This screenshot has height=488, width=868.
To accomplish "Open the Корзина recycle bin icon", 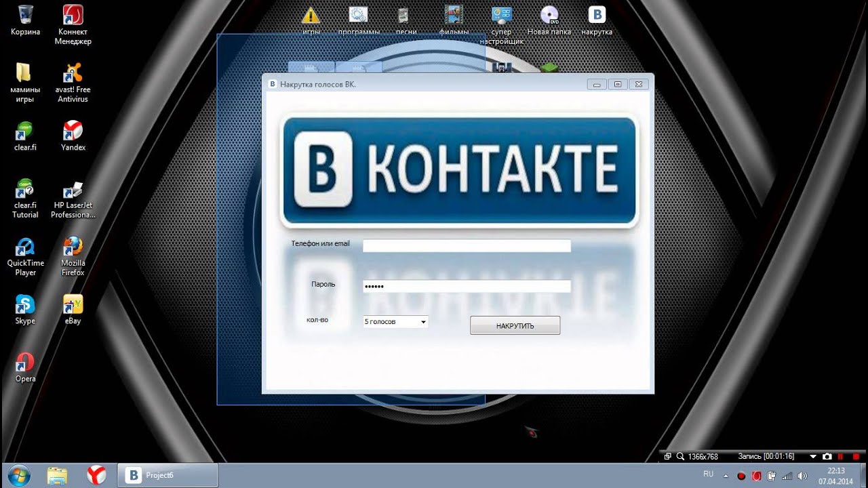I will 26,20.
